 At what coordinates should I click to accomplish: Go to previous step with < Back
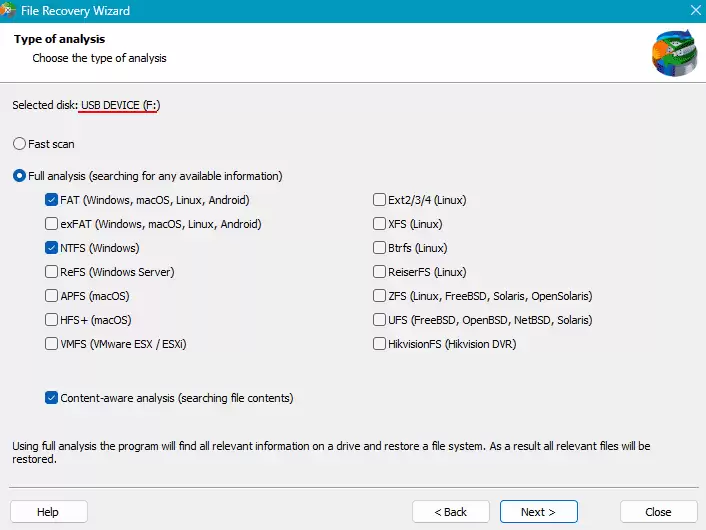coord(450,512)
